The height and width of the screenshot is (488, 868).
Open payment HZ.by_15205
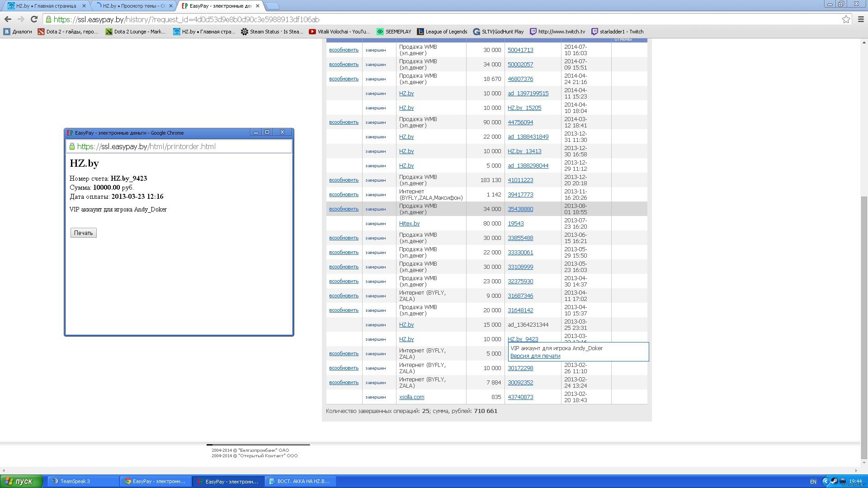pyautogui.click(x=524, y=108)
